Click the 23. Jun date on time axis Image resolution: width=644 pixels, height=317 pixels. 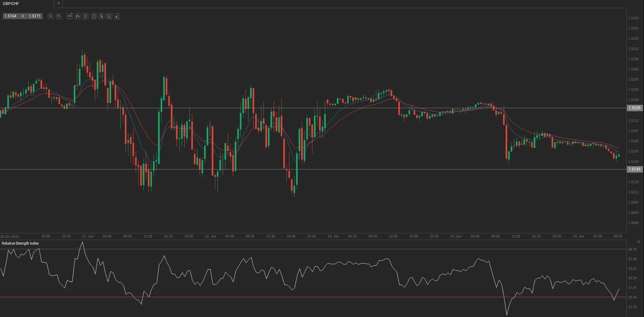click(333, 236)
